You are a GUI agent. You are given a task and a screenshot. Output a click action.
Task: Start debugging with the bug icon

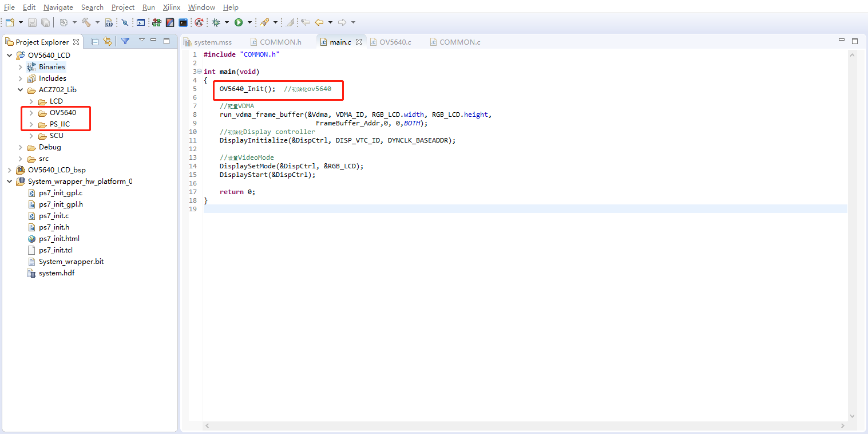click(216, 22)
